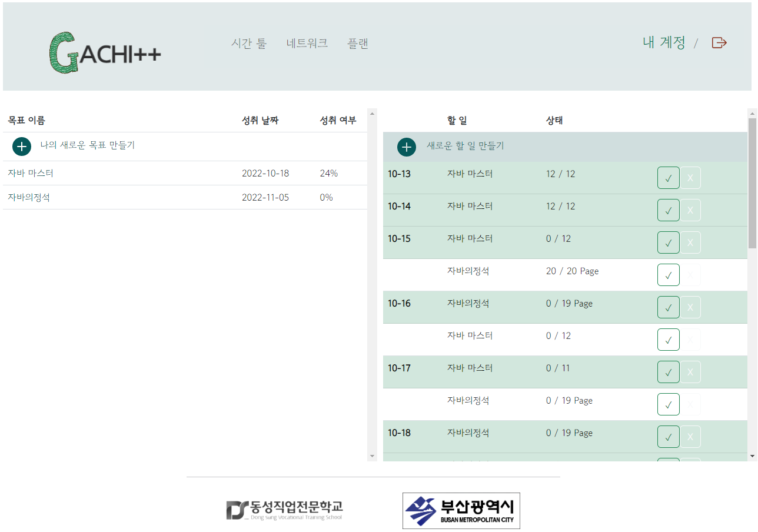Toggle checkmark for 20 / 20 Page task
758x532 pixels.
(x=668, y=275)
